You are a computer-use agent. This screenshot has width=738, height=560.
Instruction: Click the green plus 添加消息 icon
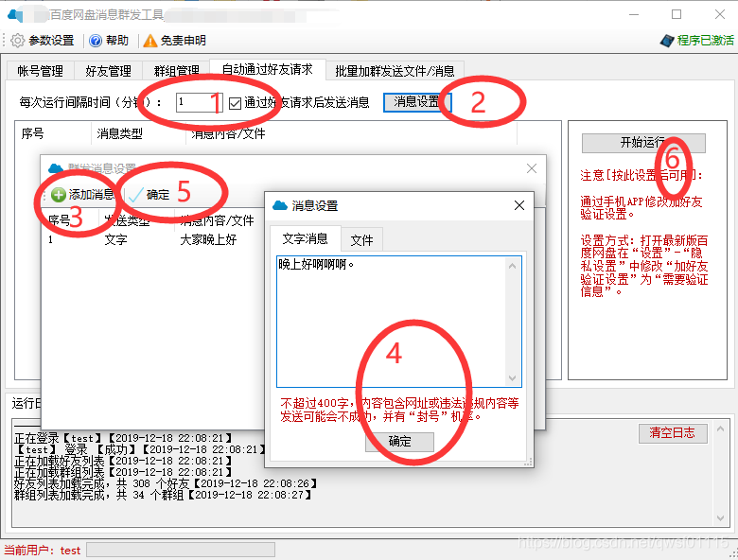58,194
